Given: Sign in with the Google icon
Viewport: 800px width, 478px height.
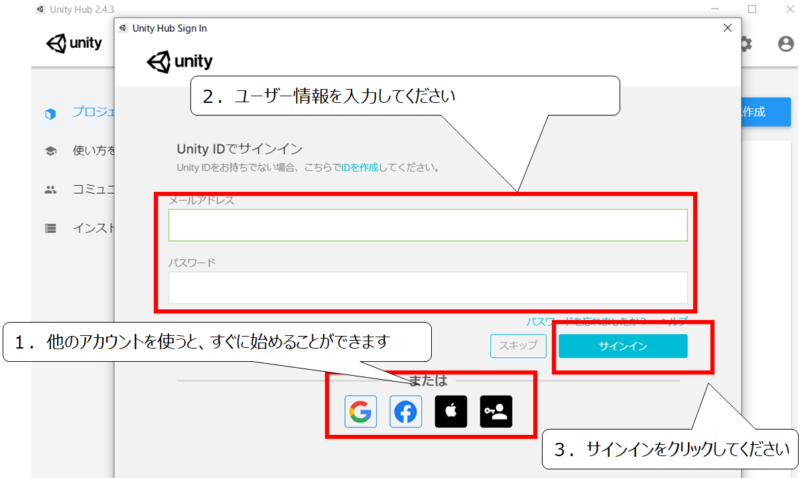Looking at the screenshot, I should (x=360, y=411).
